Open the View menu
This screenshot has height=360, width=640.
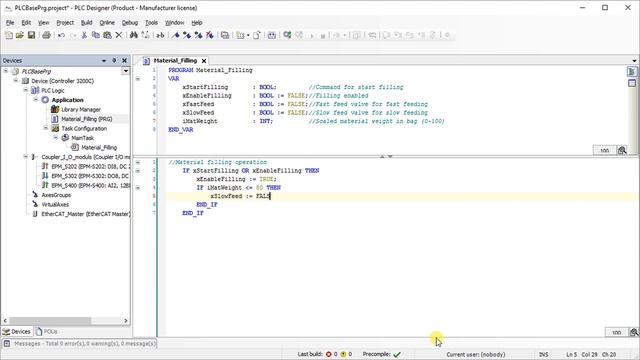[43, 22]
